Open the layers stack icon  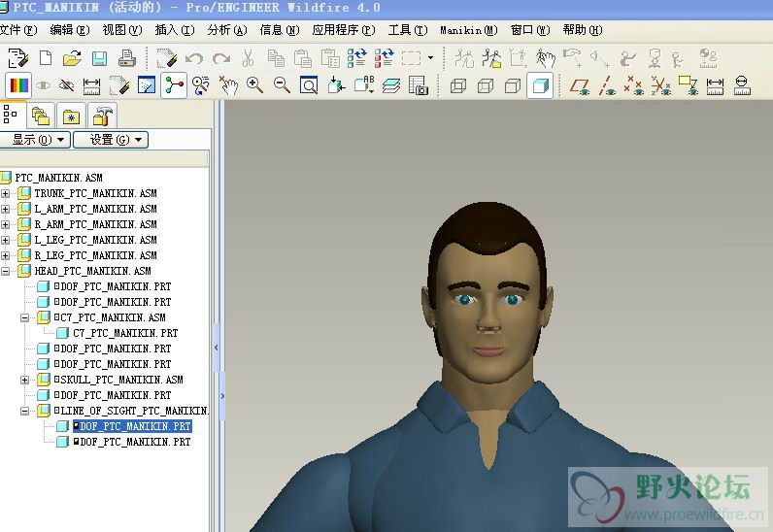(391, 85)
